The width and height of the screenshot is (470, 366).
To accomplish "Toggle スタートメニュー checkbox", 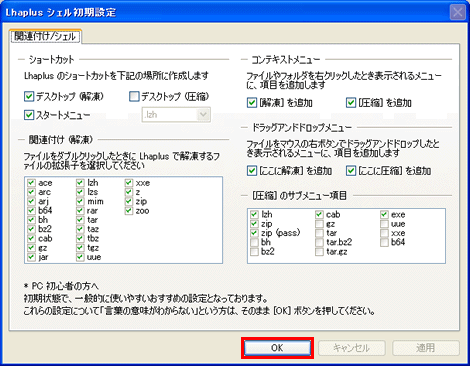I will (x=29, y=115).
